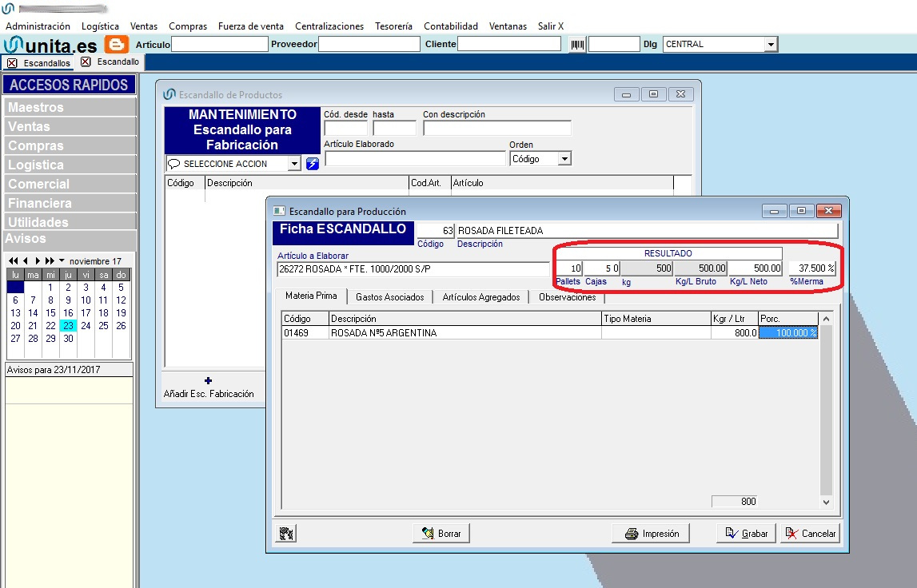Open the Dlg CENTRAL dropdown
This screenshot has height=588, width=917.
[x=771, y=45]
